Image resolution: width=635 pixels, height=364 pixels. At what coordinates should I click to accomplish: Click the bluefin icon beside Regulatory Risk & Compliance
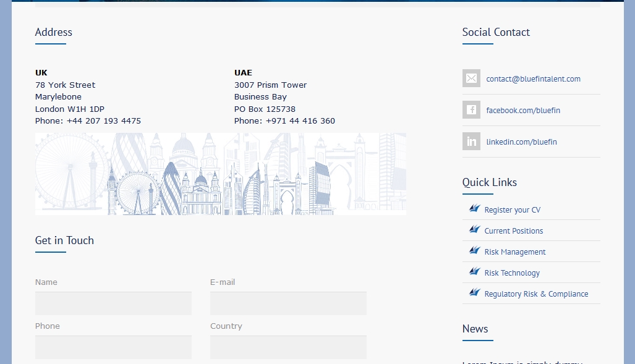pos(474,293)
